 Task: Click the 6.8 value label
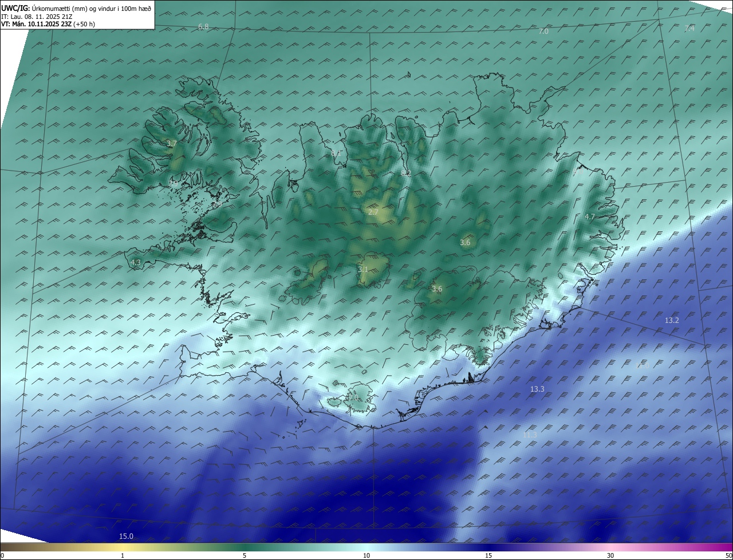pyautogui.click(x=203, y=27)
